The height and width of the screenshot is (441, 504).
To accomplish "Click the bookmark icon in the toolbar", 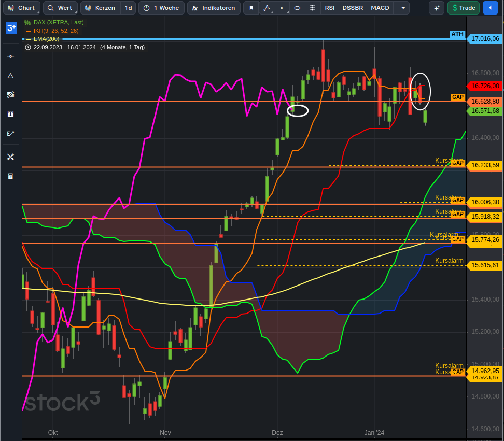I will click(251, 8).
